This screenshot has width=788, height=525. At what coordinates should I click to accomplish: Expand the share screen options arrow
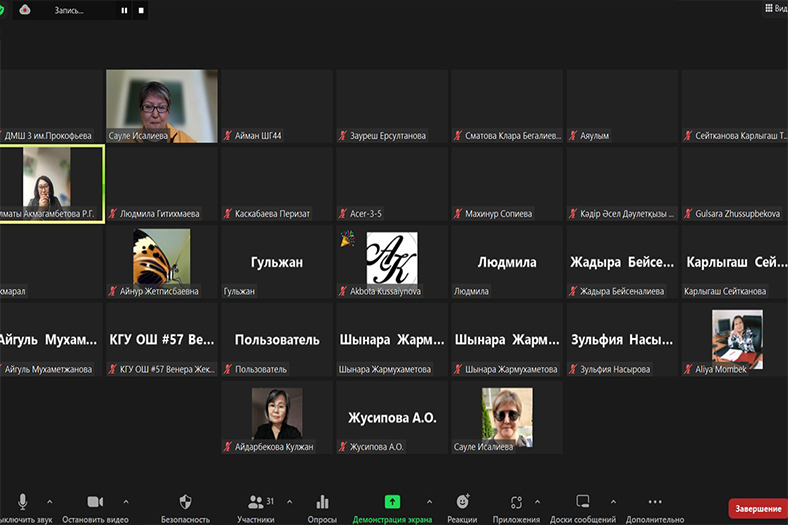(x=429, y=501)
